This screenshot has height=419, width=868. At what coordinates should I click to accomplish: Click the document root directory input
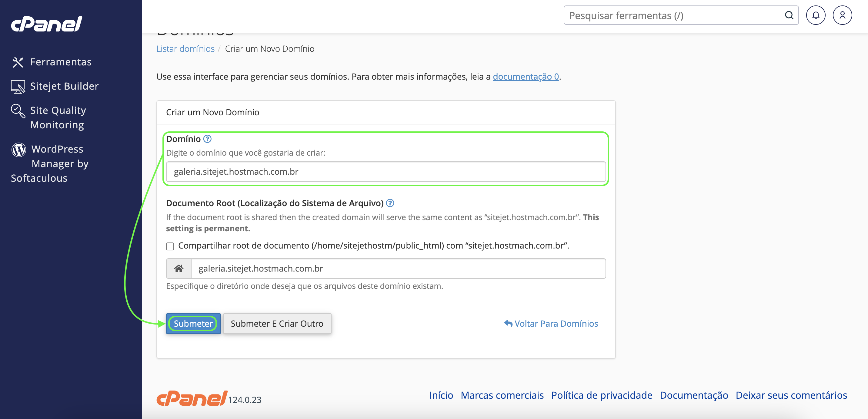(398, 269)
